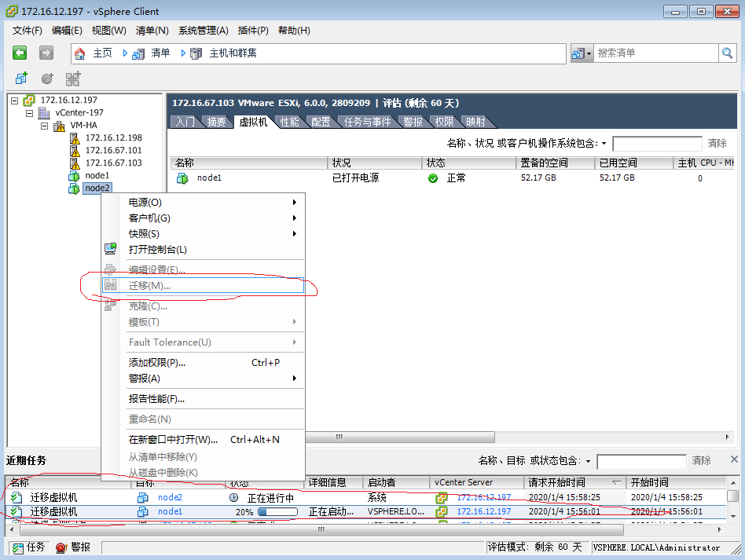Image resolution: width=745 pixels, height=560 pixels.
Task: Click the node2 VM icon in the tree
Action: coord(74,188)
